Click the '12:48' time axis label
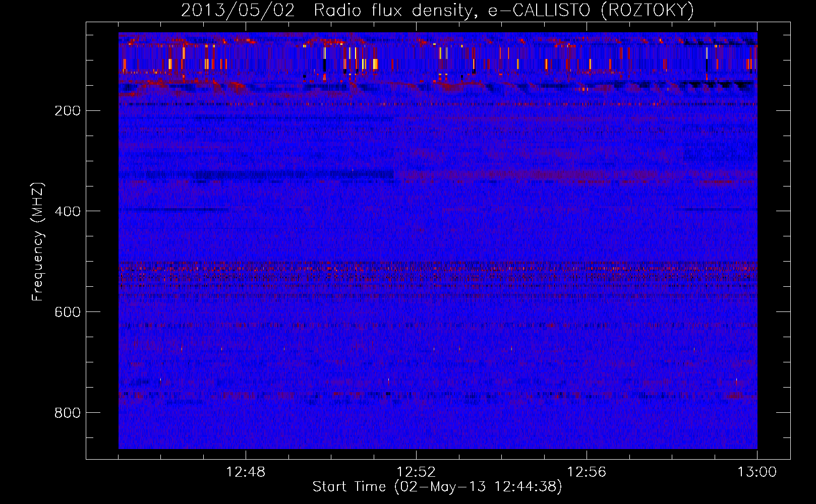816x504 pixels. tap(246, 472)
